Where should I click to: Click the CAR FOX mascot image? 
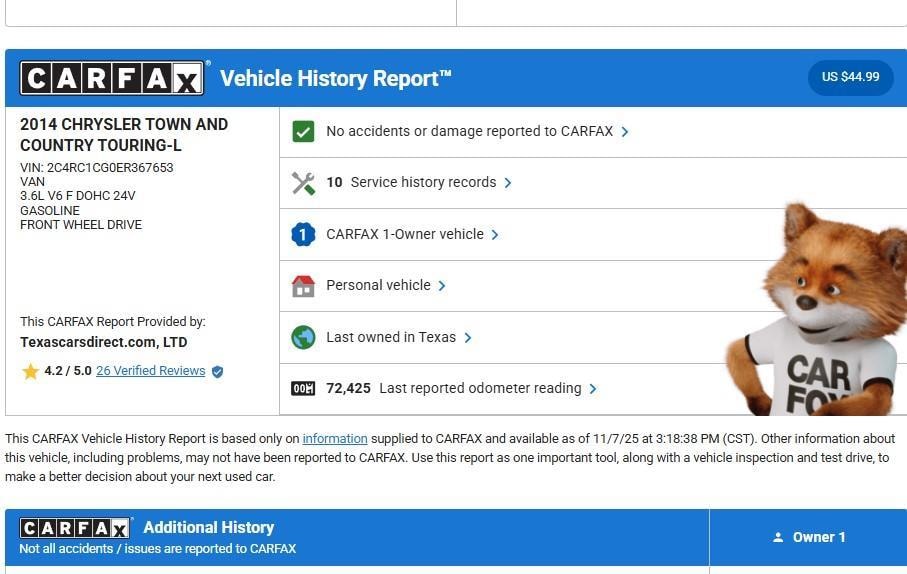click(x=820, y=310)
